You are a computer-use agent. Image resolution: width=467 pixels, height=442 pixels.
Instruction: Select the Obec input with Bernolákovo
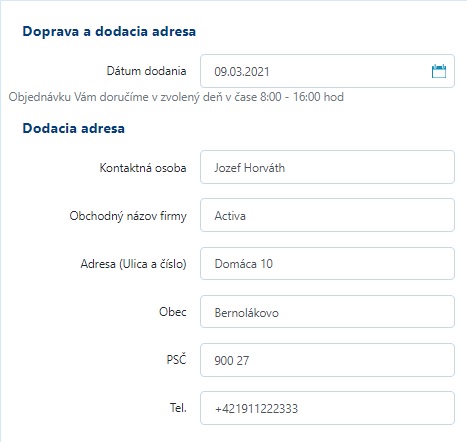point(327,312)
